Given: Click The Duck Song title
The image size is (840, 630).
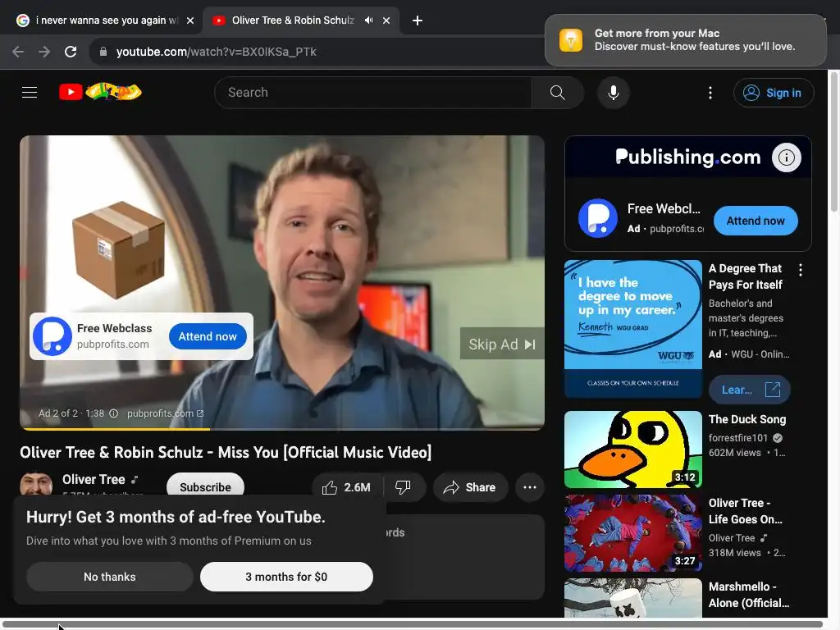Looking at the screenshot, I should (x=746, y=419).
